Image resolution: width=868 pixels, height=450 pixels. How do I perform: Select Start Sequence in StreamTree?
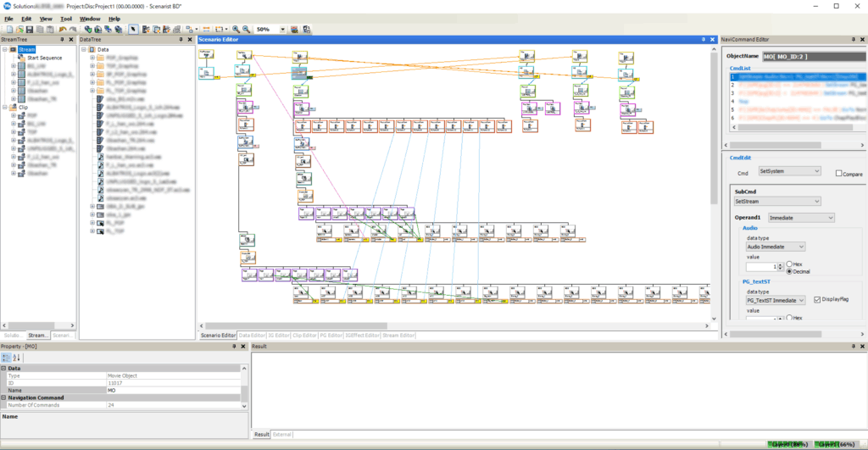click(x=45, y=58)
